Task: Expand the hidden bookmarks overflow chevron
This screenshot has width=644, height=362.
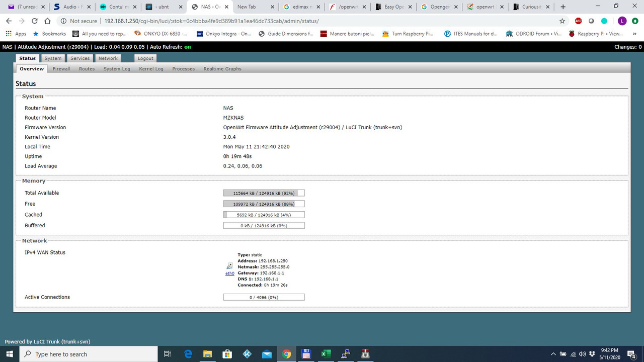Action: point(634,34)
